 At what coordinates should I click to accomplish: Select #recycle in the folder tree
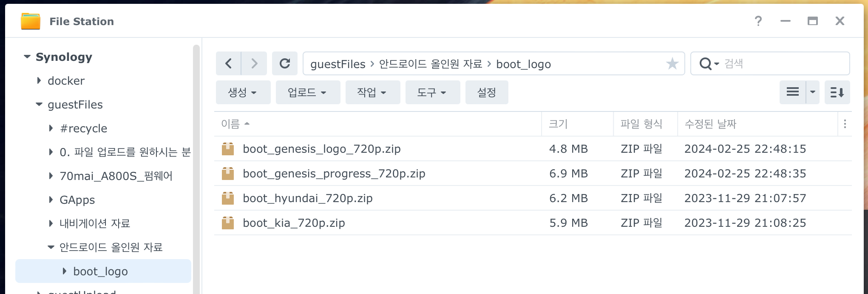pyautogui.click(x=83, y=128)
